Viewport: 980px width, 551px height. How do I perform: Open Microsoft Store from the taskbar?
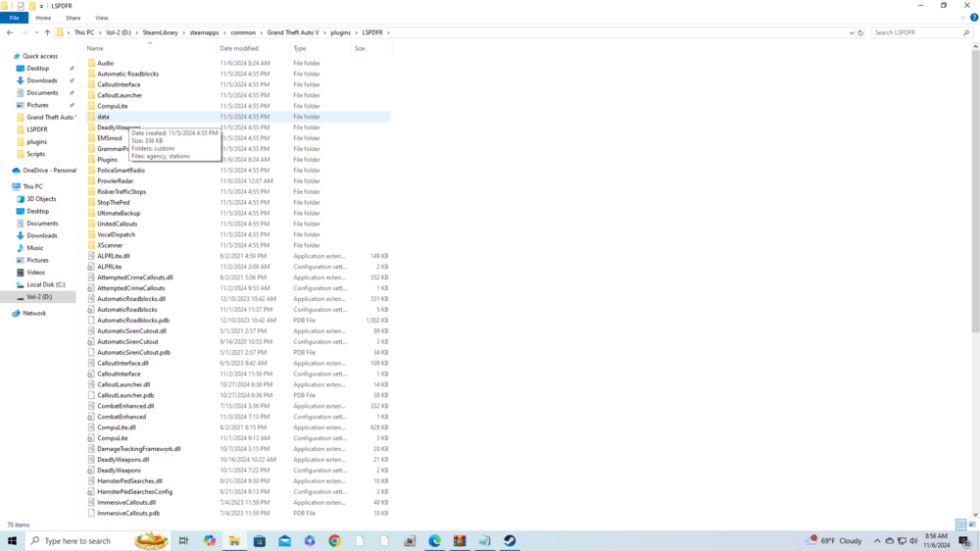tap(260, 541)
